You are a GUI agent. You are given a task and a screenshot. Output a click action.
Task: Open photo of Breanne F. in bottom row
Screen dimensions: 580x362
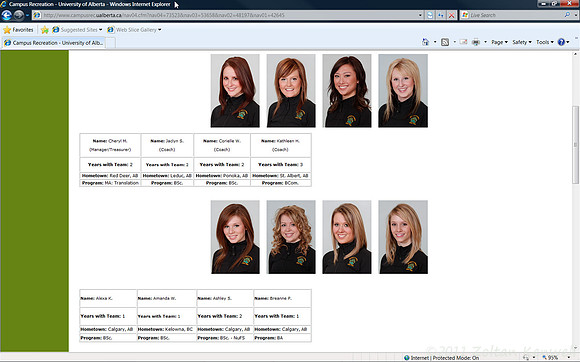click(x=403, y=237)
